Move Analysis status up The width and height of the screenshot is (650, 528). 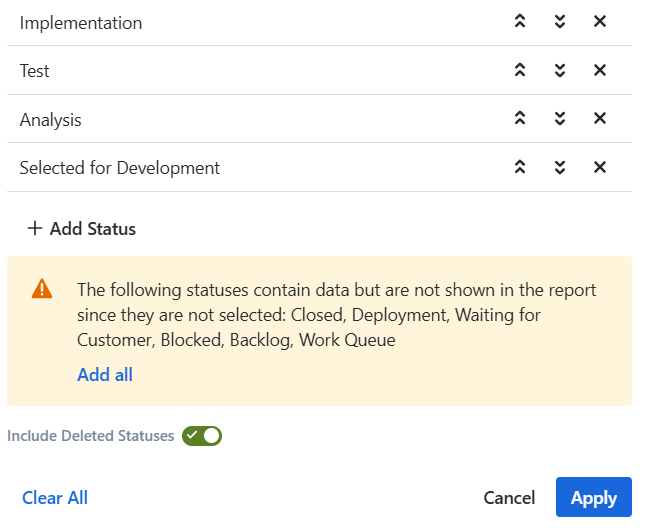(x=520, y=119)
